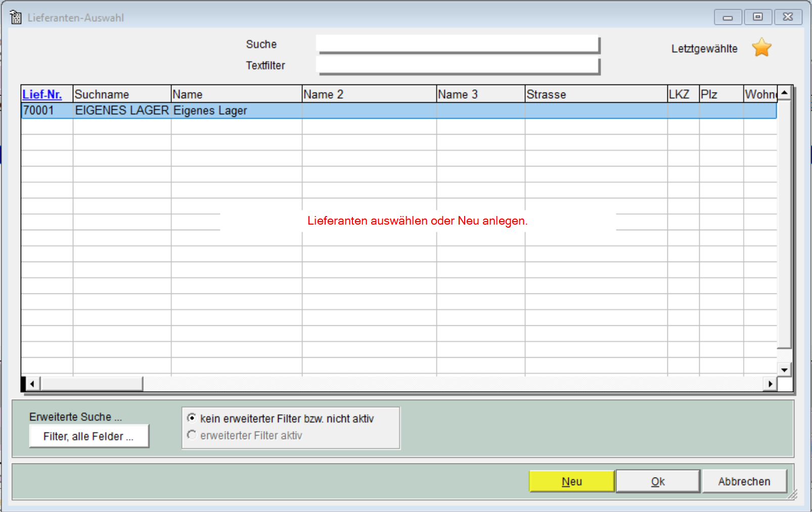Click the Suchname column header
Image resolution: width=812 pixels, height=512 pixels.
point(122,94)
